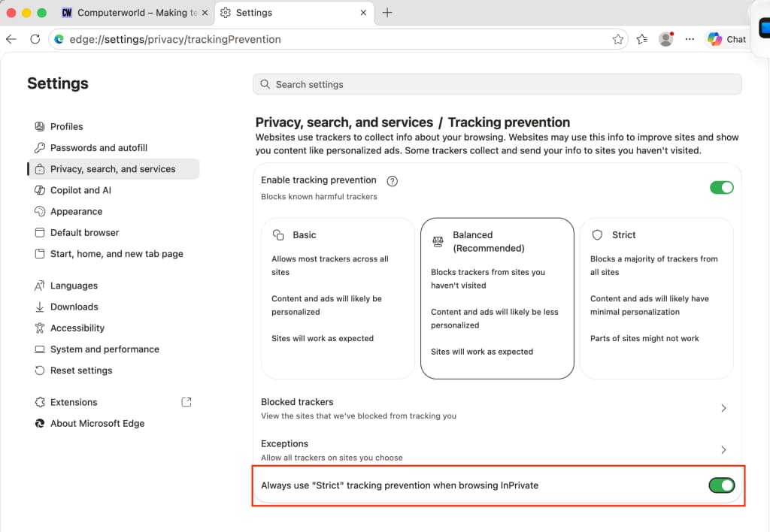The height and width of the screenshot is (532, 770).
Task: Select the Strict tracking prevention card
Action: [656, 298]
